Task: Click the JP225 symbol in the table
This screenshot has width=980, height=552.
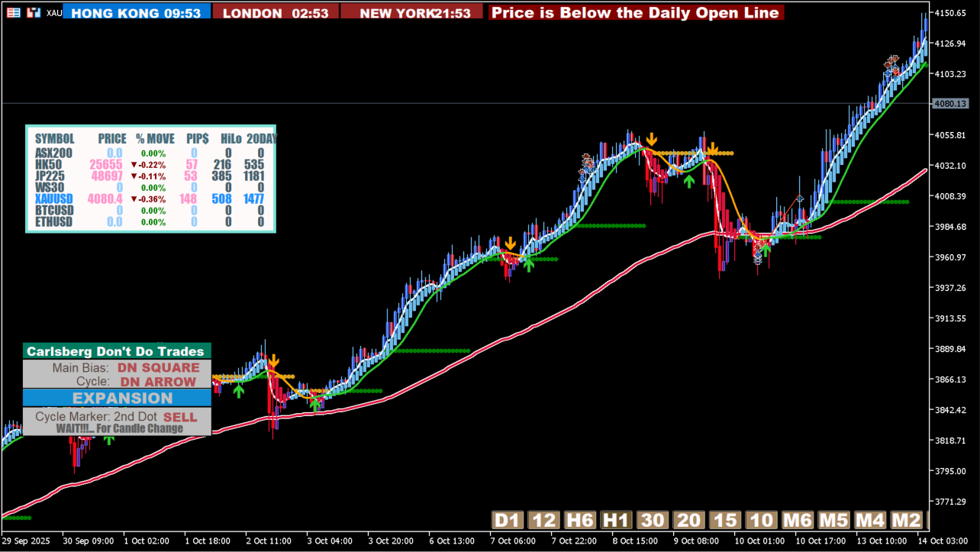Action: tap(50, 176)
